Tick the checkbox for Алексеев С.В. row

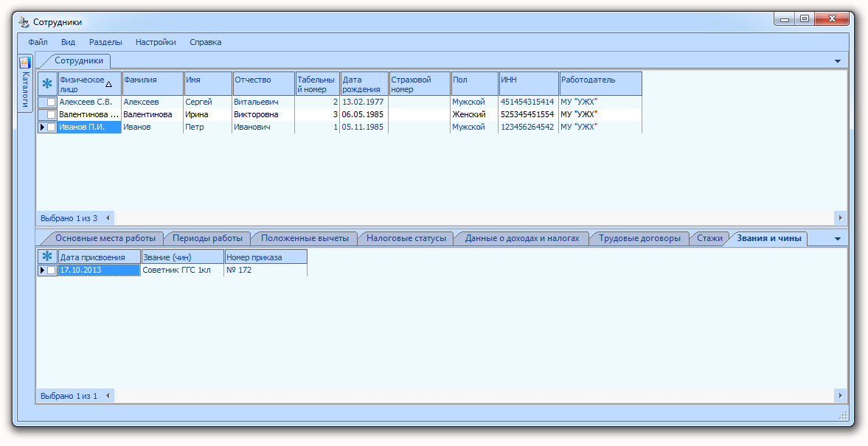(52, 102)
